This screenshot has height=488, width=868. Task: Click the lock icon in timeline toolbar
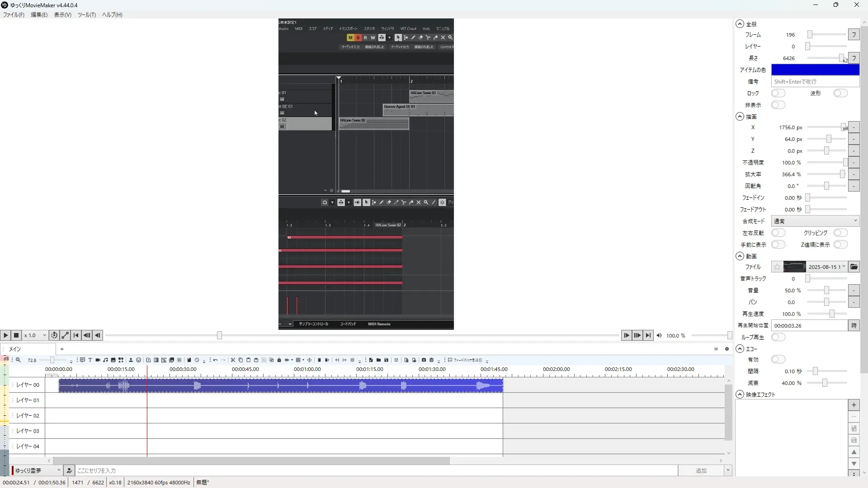279,360
